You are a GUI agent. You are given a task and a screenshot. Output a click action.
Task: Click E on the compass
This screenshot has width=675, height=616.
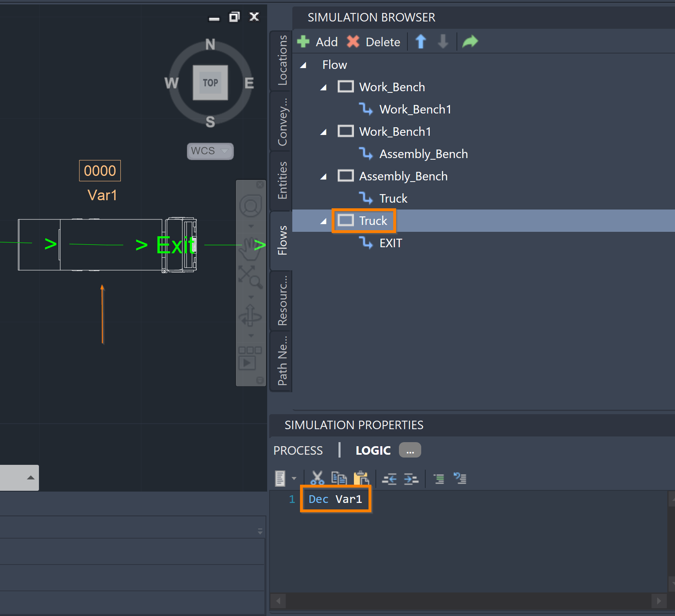(x=249, y=83)
